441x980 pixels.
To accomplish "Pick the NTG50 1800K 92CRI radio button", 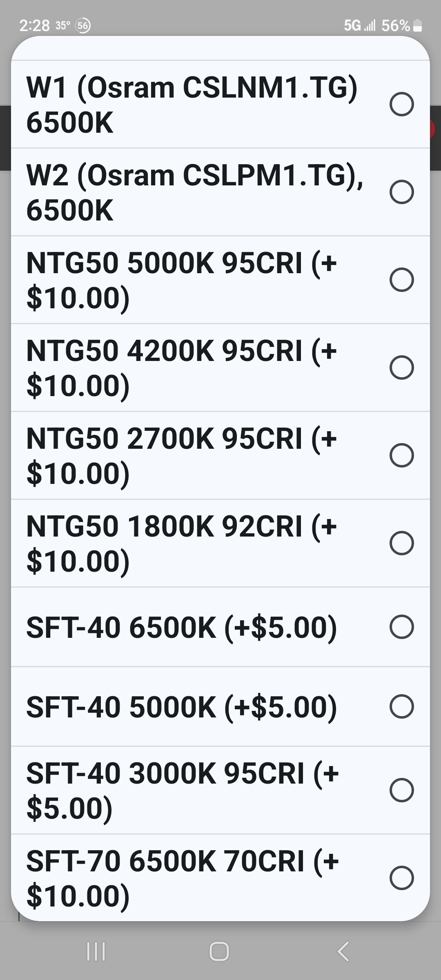I will tap(402, 543).
